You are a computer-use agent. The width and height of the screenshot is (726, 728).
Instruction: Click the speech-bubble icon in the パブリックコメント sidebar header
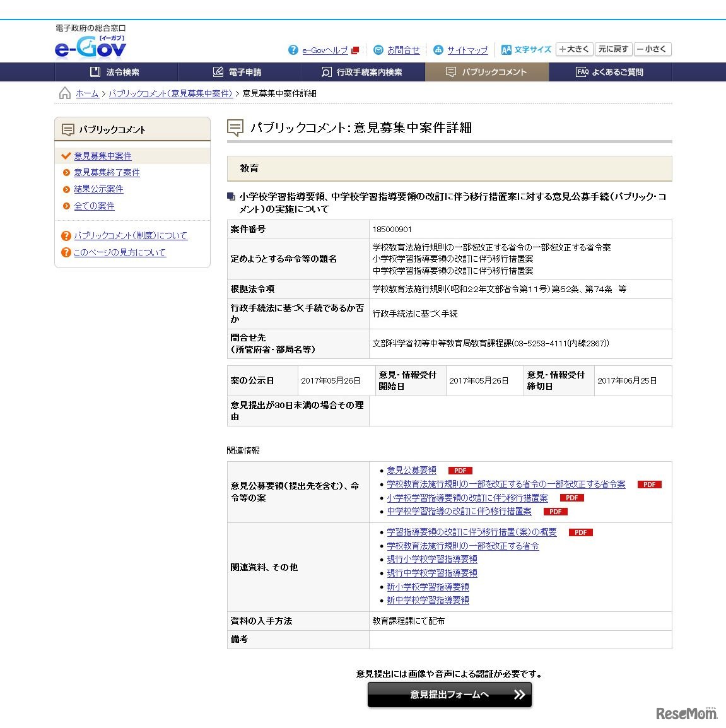click(67, 129)
